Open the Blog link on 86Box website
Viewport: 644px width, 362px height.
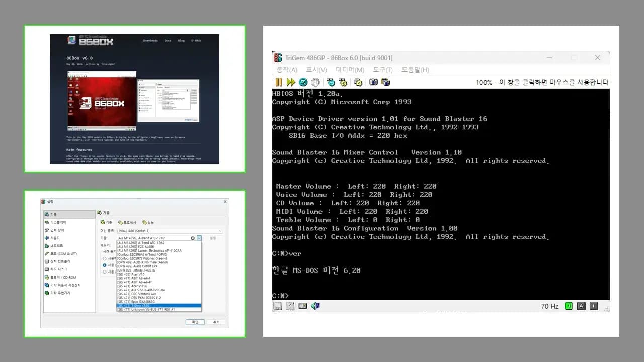[x=181, y=41]
